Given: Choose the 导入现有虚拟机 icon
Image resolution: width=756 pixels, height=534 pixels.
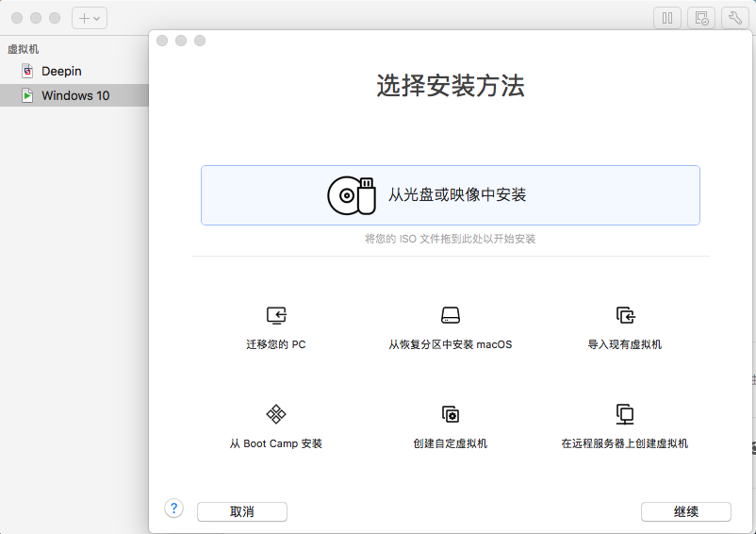Looking at the screenshot, I should 624,315.
